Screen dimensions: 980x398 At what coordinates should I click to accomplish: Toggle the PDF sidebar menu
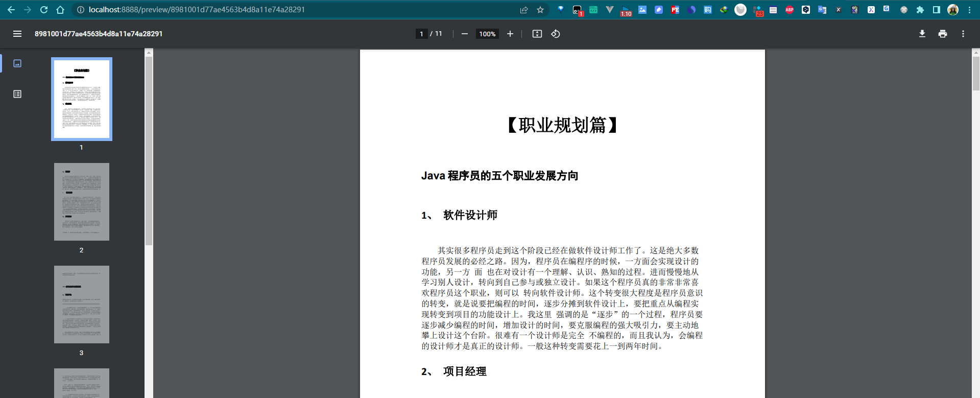pyautogui.click(x=17, y=34)
